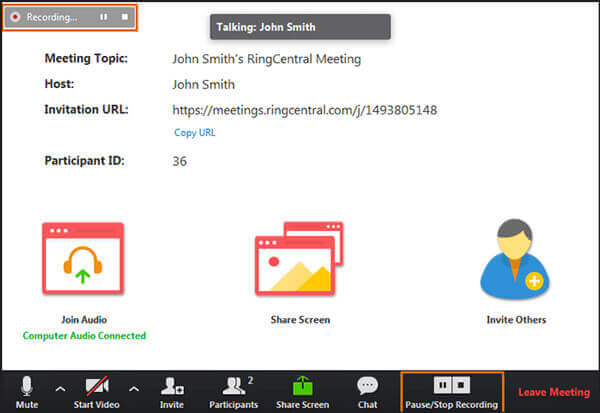The image size is (600, 413).
Task: Open Invite from the bottom toolbar
Action: point(172,392)
